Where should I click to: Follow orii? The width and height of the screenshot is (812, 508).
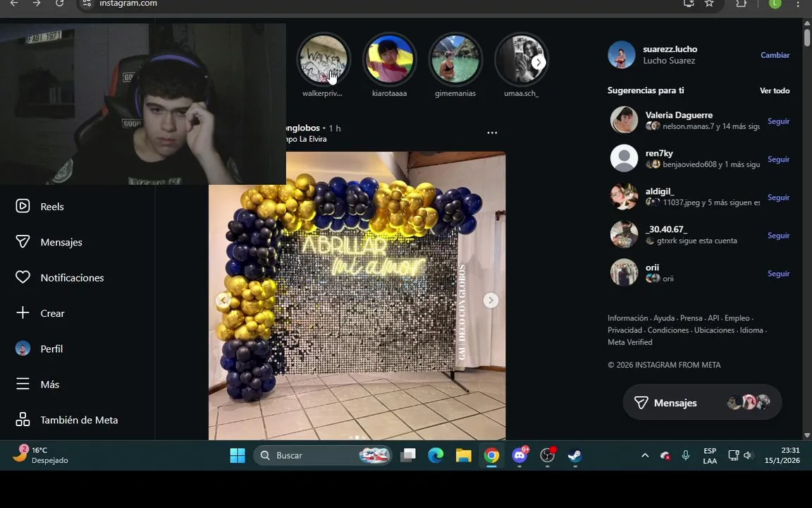click(778, 274)
